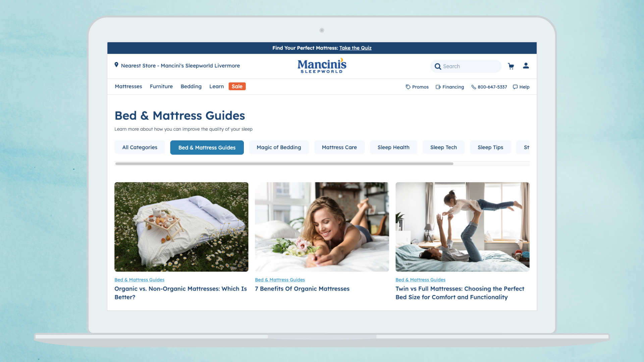This screenshot has height=362, width=644.
Task: Click the location pin icon
Action: coord(116,65)
